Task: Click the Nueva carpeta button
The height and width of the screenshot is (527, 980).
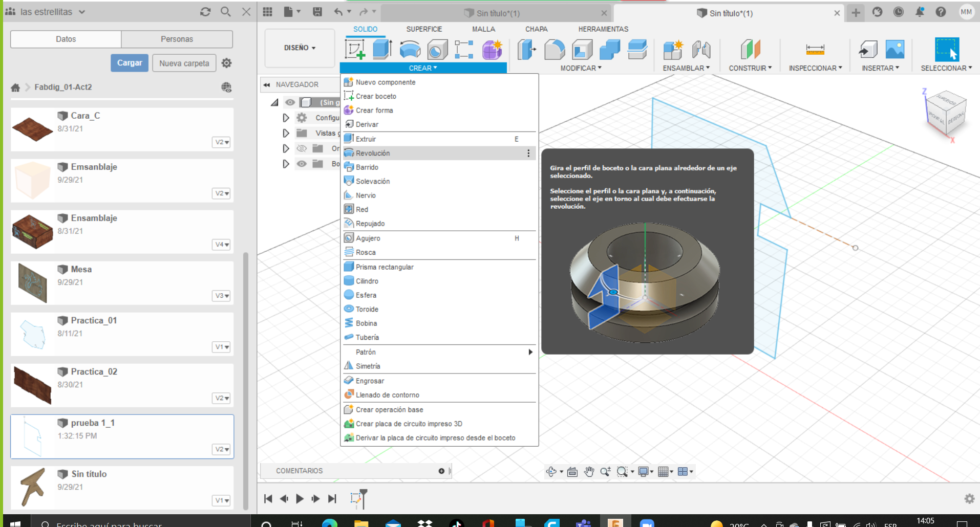Action: 184,63
